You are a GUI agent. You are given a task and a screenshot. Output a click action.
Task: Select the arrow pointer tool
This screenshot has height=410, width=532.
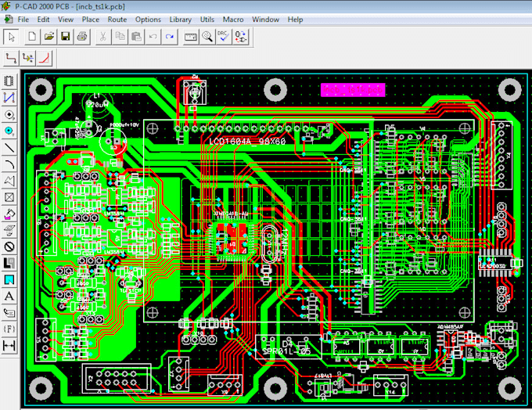11,37
